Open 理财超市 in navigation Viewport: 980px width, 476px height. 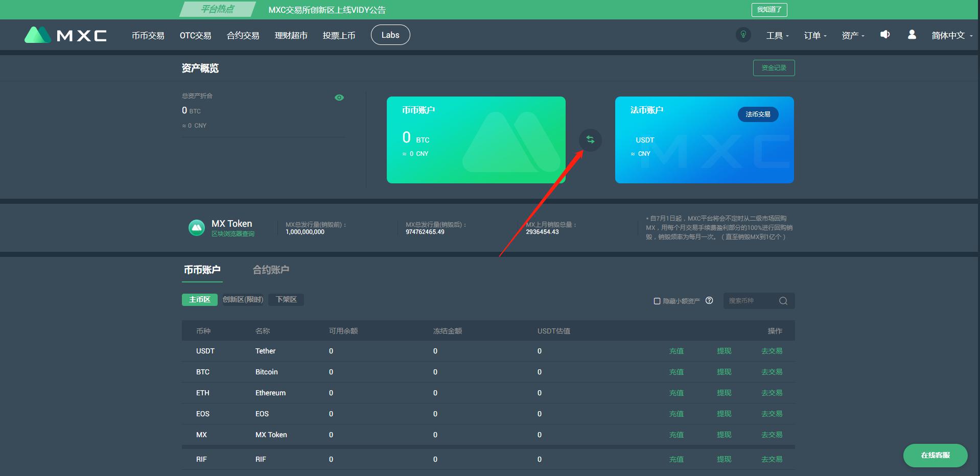coord(291,35)
